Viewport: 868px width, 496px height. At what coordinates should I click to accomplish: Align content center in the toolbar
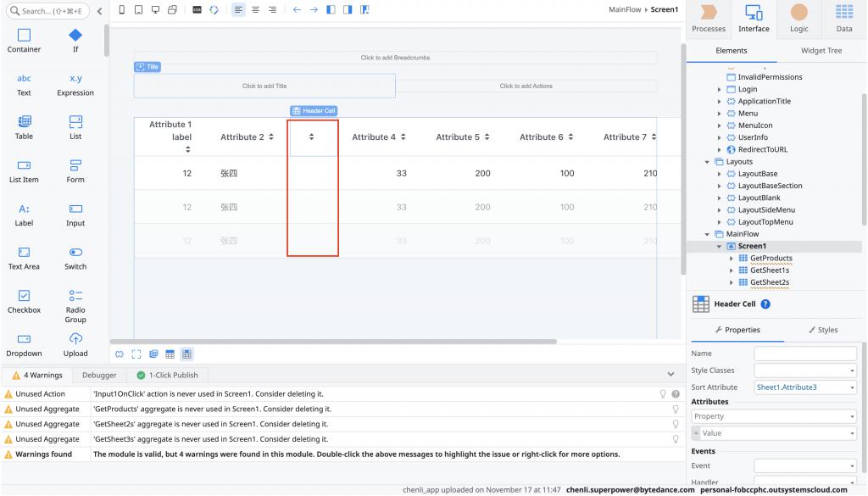(255, 9)
